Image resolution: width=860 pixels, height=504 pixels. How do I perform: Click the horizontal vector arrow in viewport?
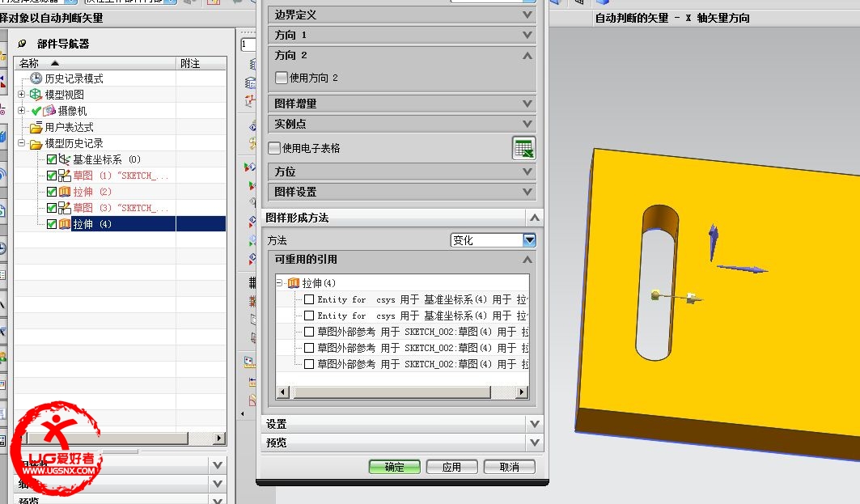[x=743, y=269]
